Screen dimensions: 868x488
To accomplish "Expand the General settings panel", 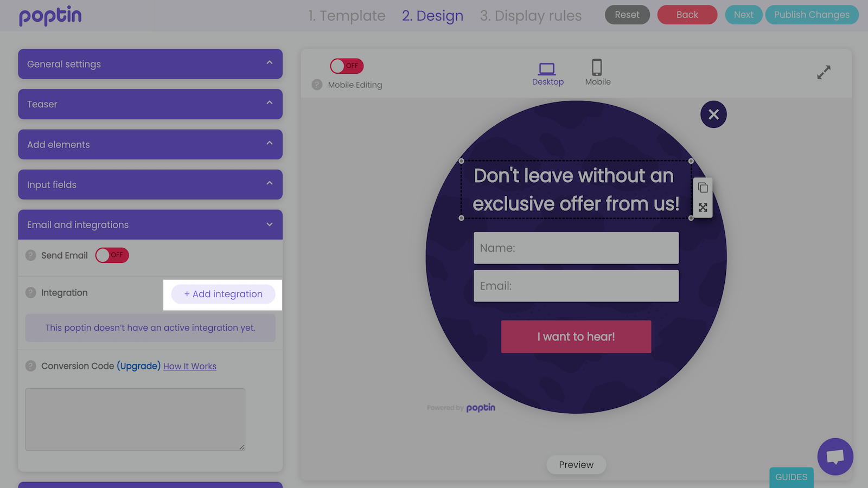I will pos(150,64).
